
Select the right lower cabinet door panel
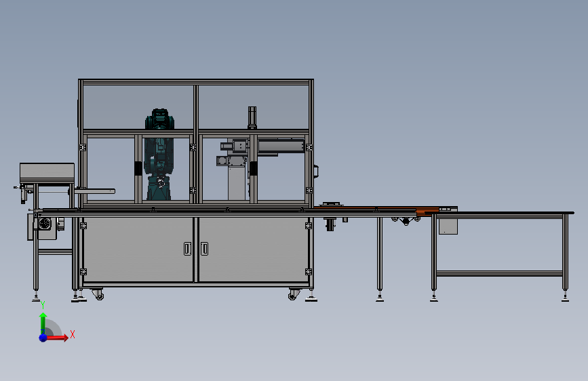click(253, 249)
